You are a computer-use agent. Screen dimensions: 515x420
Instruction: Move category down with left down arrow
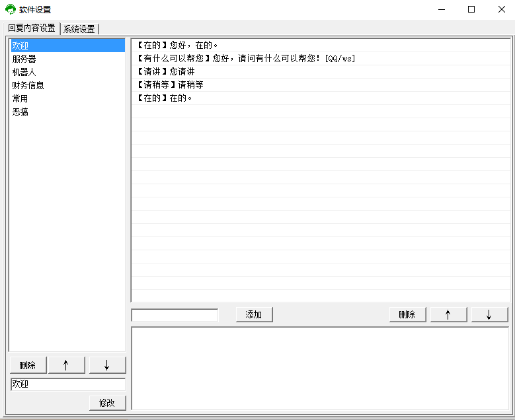[107, 365]
